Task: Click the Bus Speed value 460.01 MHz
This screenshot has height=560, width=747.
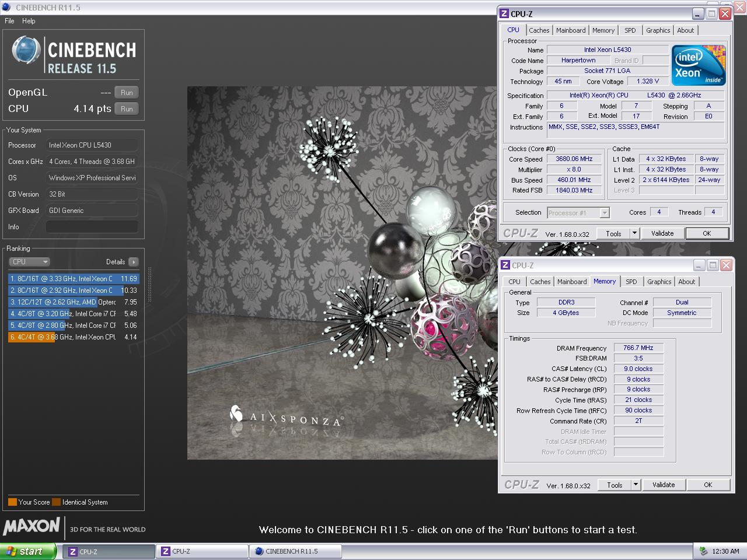Action: coord(574,180)
